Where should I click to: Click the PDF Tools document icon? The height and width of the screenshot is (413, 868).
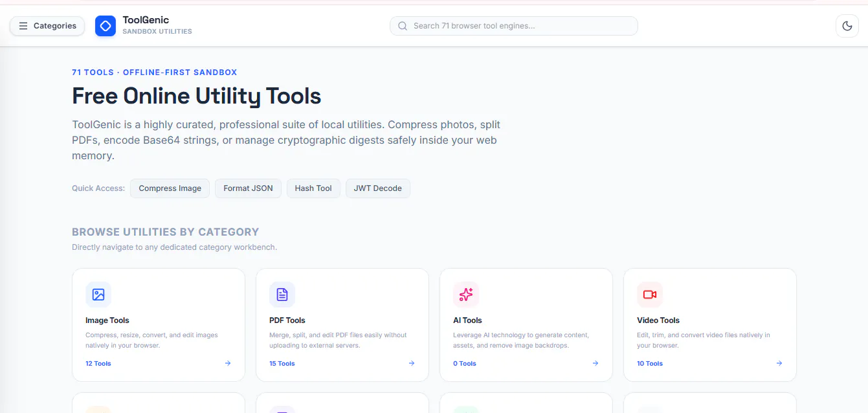282,295
